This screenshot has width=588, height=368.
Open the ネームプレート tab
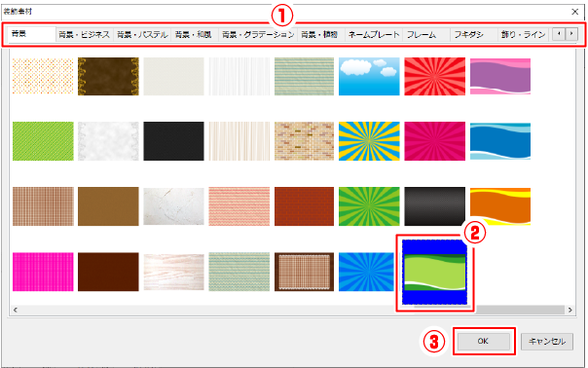[374, 35]
